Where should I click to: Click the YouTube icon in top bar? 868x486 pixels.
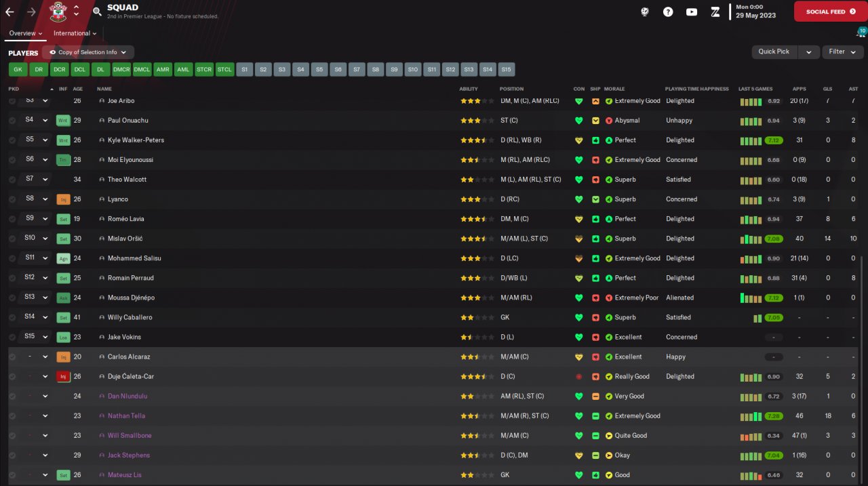[x=692, y=12]
